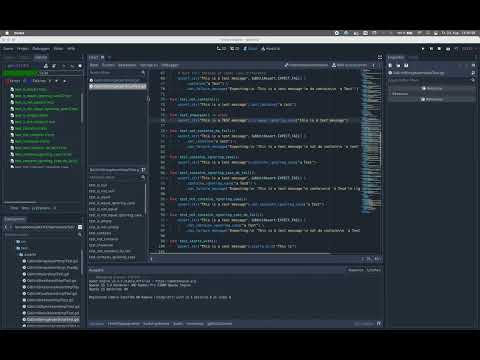Open the Output bottom panel tab
The width and height of the screenshot is (480, 360).
96,324
